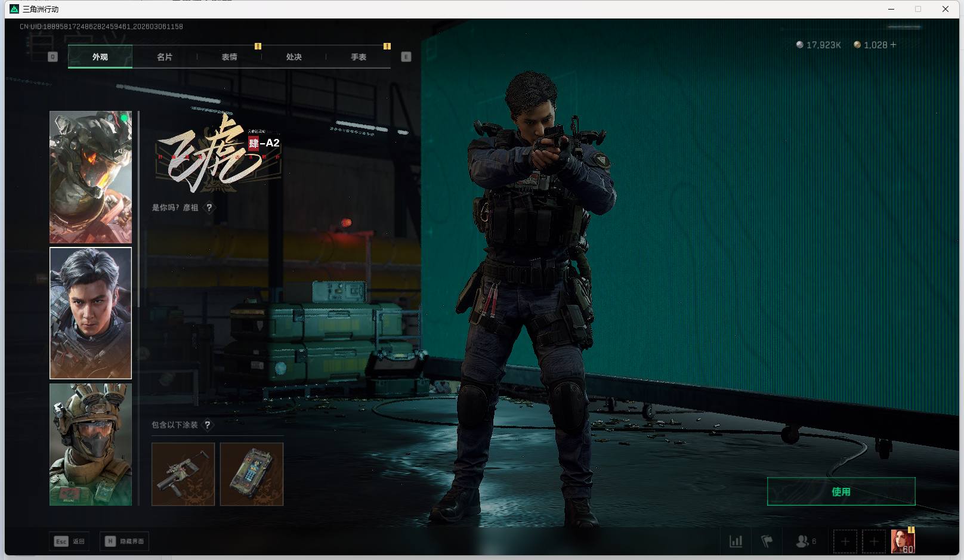Select the 手表 tab
964x560 pixels.
[x=359, y=57]
